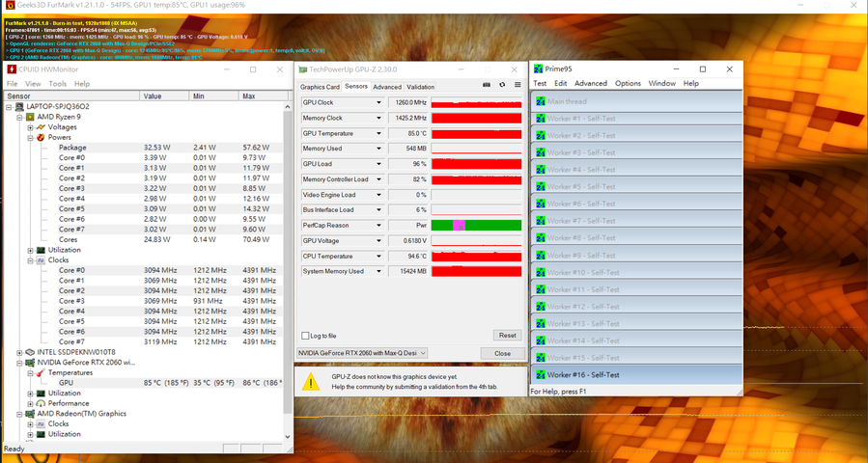
Task: Click the GPU Load red graph
Action: tap(476, 164)
